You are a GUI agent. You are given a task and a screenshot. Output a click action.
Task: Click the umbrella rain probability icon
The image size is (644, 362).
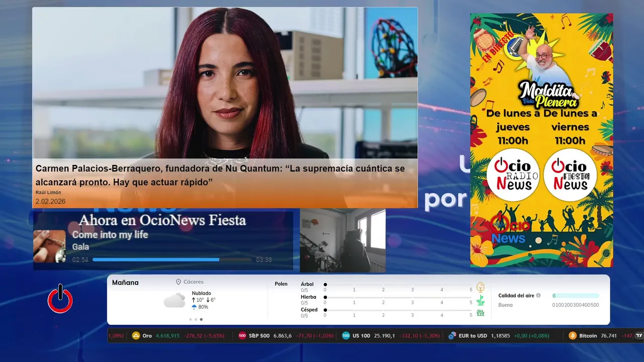tap(194, 307)
